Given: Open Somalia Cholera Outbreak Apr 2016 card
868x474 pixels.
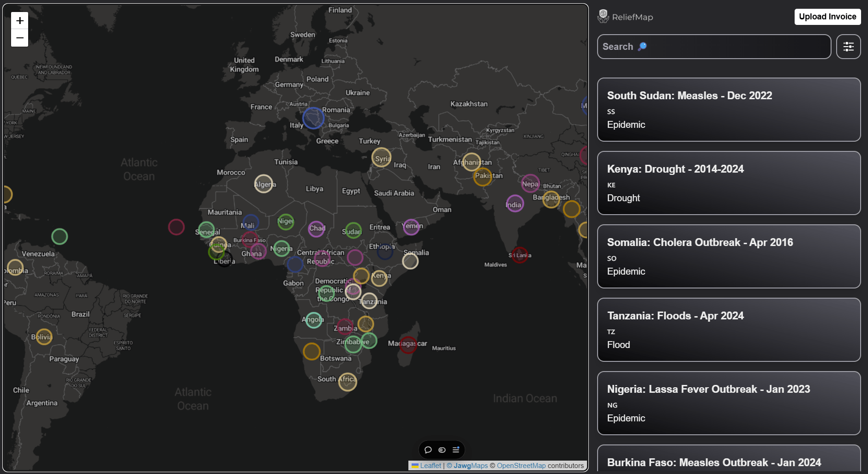Looking at the screenshot, I should (729, 256).
